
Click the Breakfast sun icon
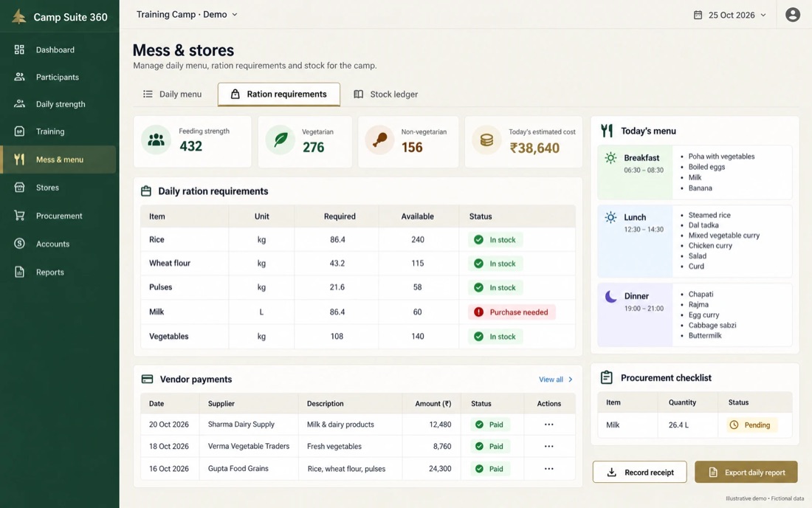[x=610, y=158]
